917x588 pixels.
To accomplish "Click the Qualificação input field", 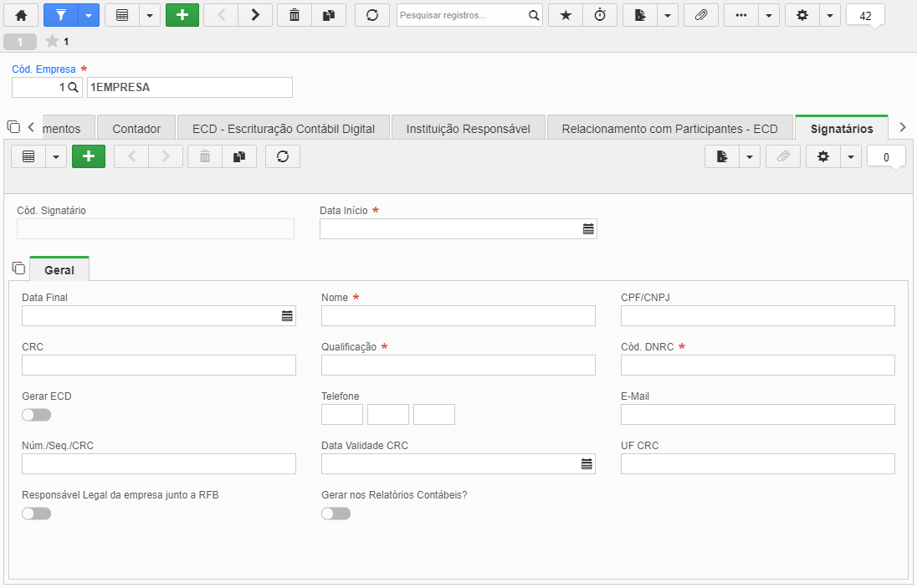I will 458,366.
